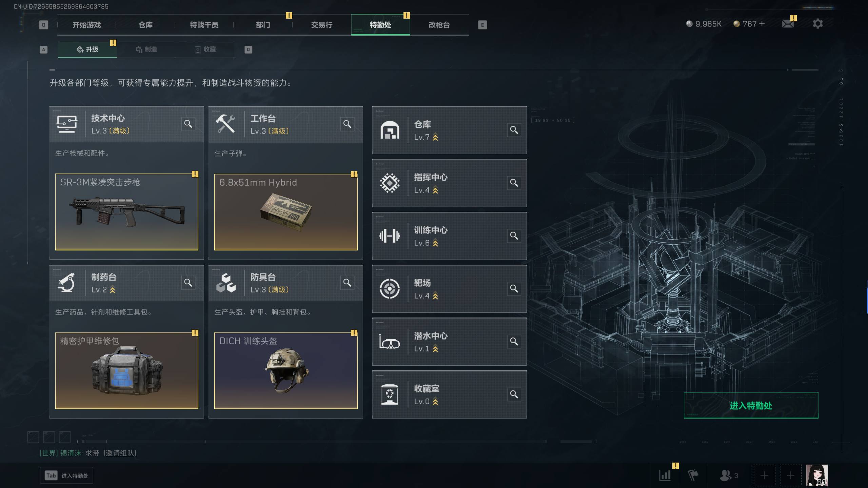The image size is (868, 488).
Task: Switch to the 交易行 tab
Action: [x=321, y=25]
